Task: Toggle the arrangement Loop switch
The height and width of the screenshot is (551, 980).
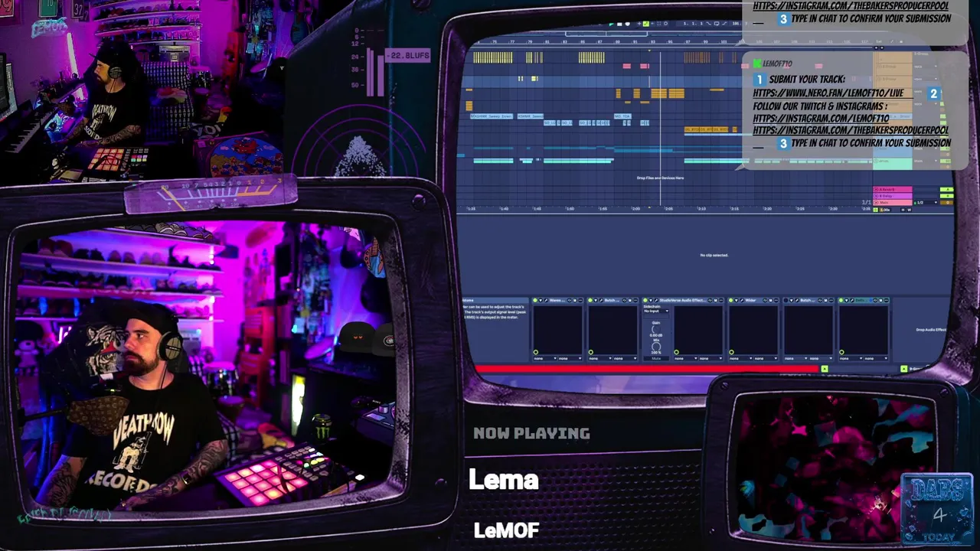Action: (x=717, y=24)
